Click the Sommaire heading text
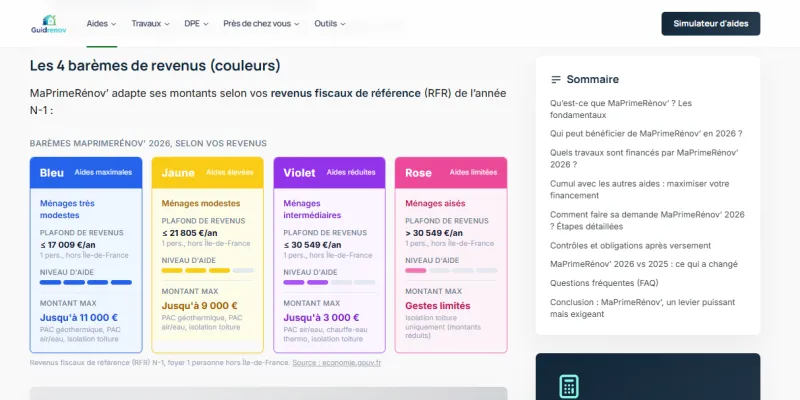The height and width of the screenshot is (400, 800). click(x=593, y=80)
